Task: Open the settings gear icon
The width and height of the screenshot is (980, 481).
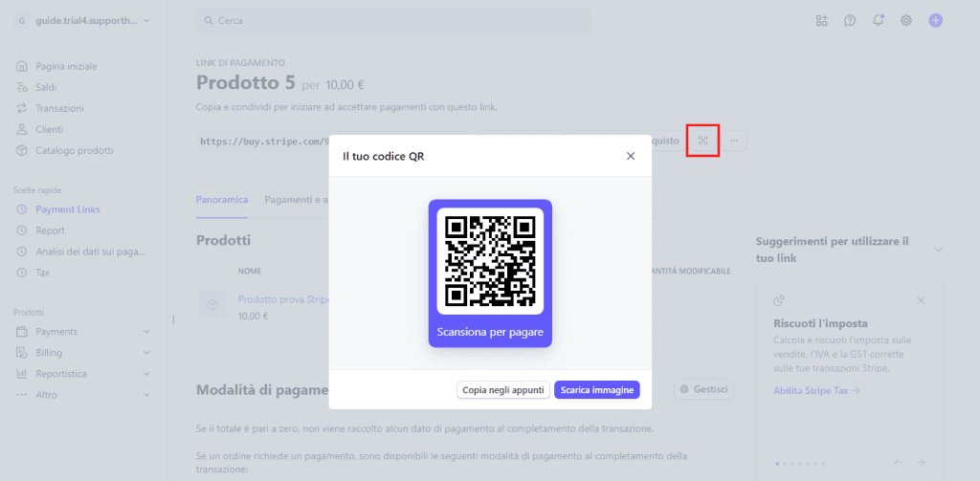Action: [x=905, y=21]
